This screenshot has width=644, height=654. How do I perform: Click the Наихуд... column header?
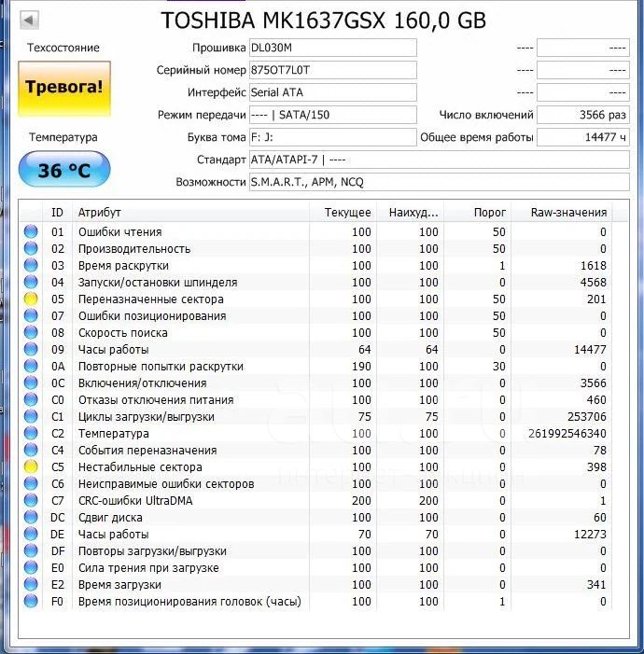point(411,213)
